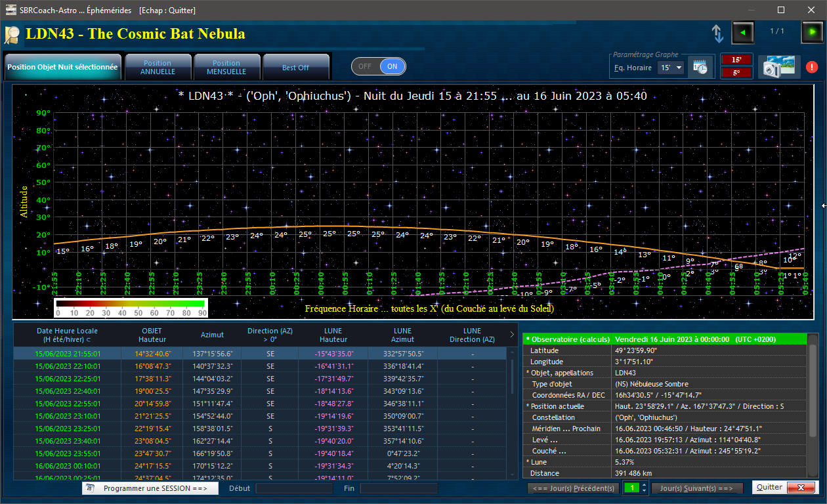The image size is (827, 504).
Task: Click the calendar clock icon
Action: (x=700, y=67)
